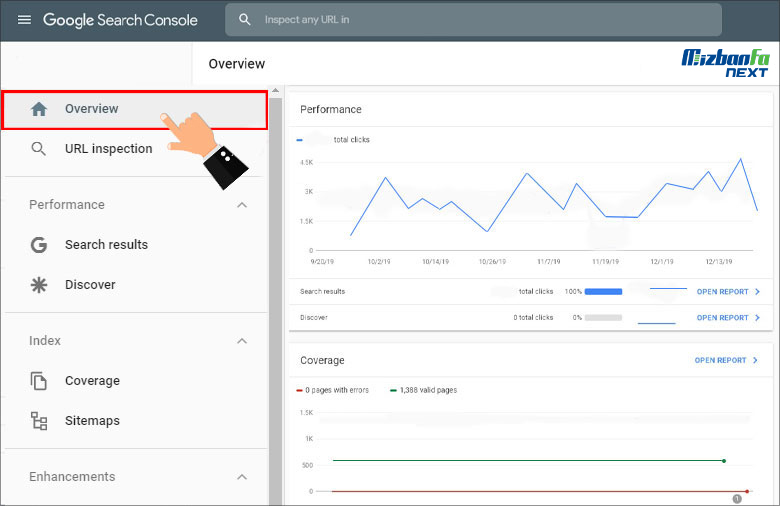This screenshot has height=506, width=780.
Task: Collapse the Index section
Action: pos(241,341)
